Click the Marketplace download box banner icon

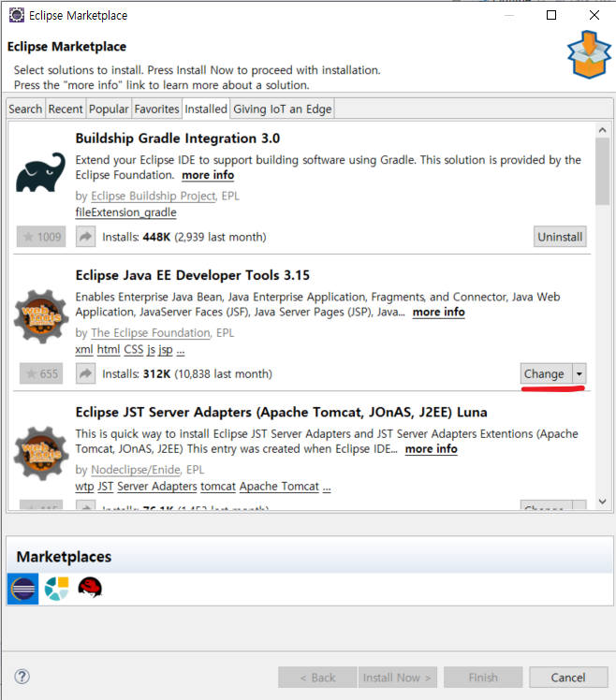click(x=589, y=54)
